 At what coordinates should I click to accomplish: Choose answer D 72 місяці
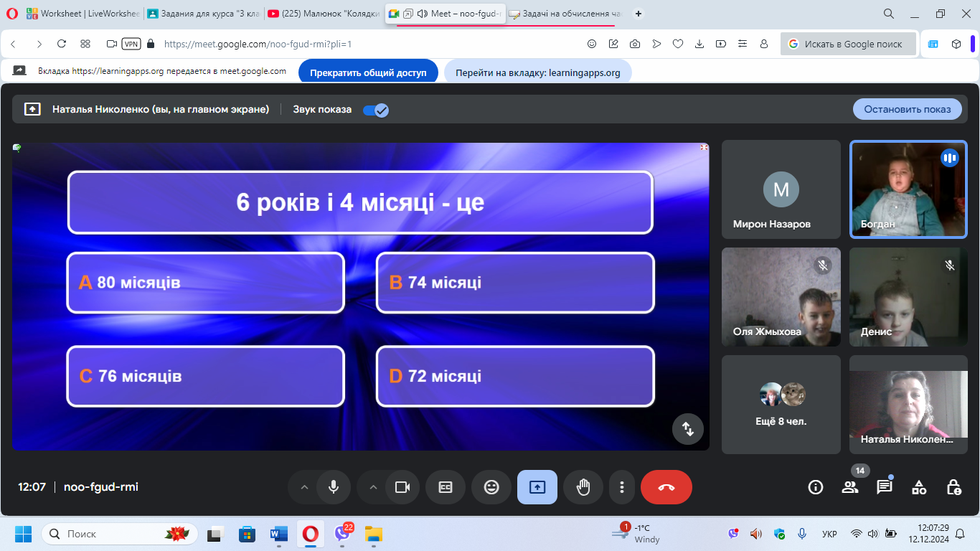tap(515, 376)
